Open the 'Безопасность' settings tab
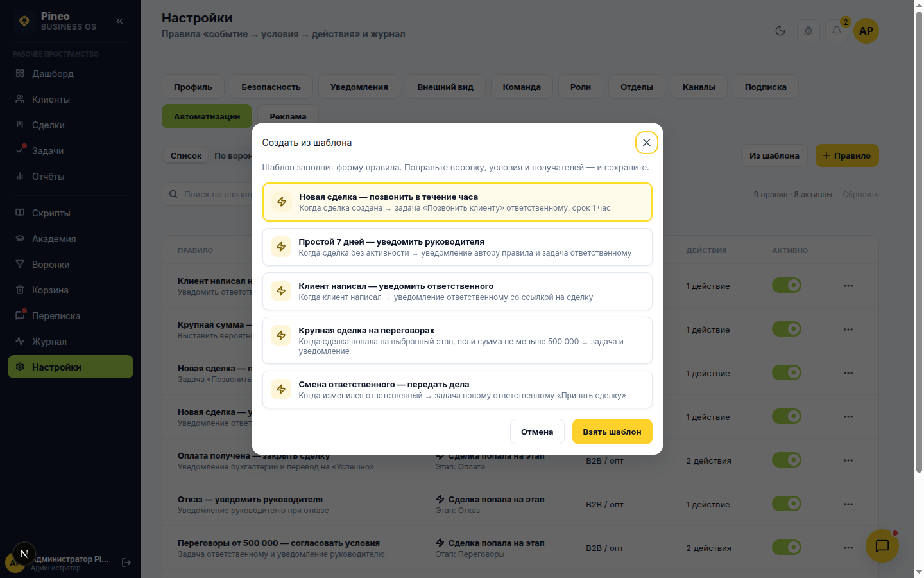924x578 pixels. pos(271,87)
